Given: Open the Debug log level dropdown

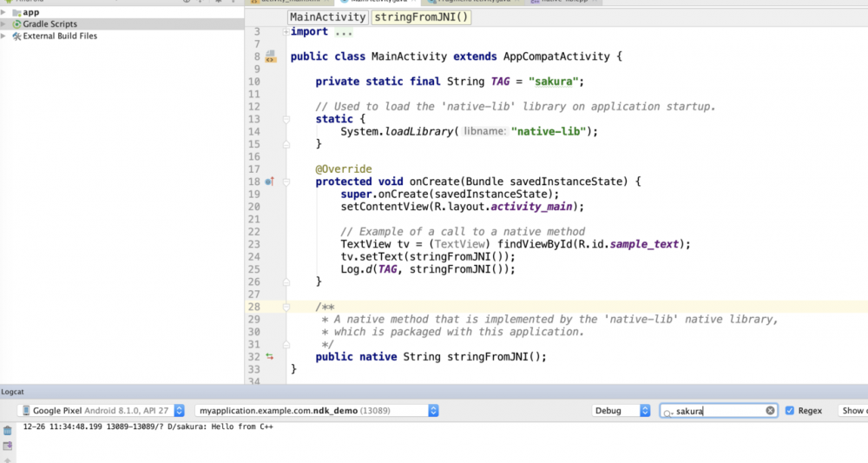Looking at the screenshot, I should (x=621, y=411).
